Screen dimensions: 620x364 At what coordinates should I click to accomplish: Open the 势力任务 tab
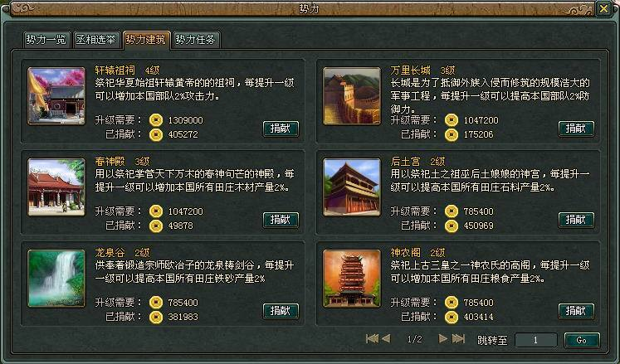click(196, 40)
